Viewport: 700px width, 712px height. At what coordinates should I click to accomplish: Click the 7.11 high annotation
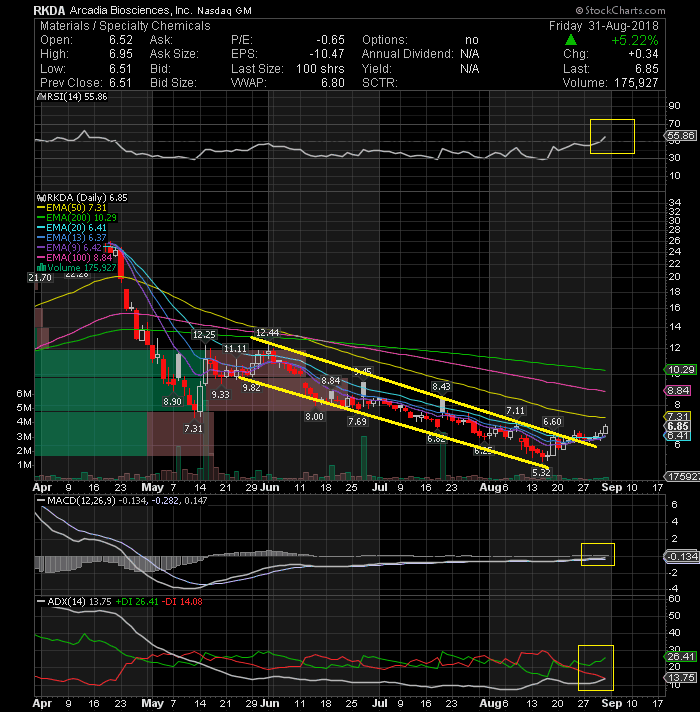pyautogui.click(x=515, y=411)
